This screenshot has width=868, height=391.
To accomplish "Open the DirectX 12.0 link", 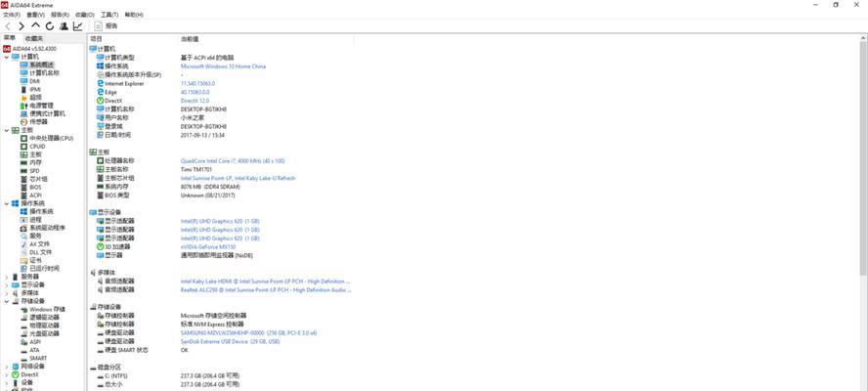I will pos(195,101).
